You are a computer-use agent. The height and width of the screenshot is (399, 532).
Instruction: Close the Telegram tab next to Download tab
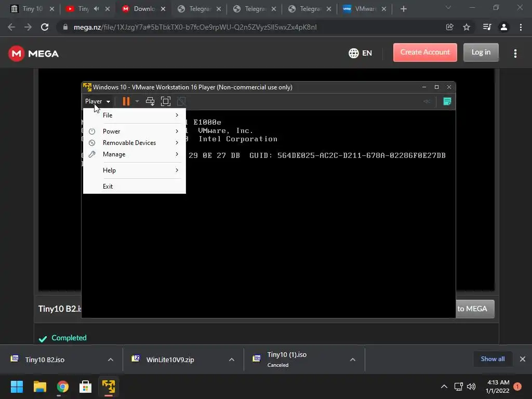[x=219, y=9]
